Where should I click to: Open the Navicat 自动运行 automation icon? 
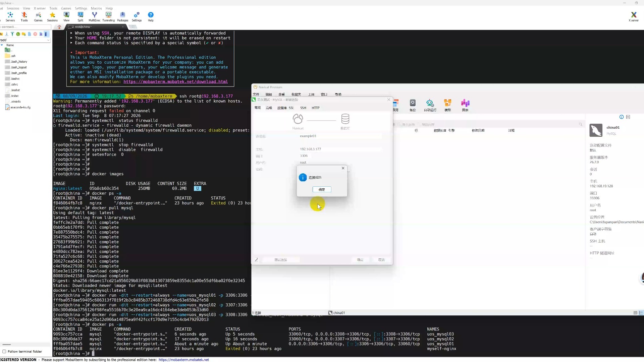pyautogui.click(x=430, y=105)
